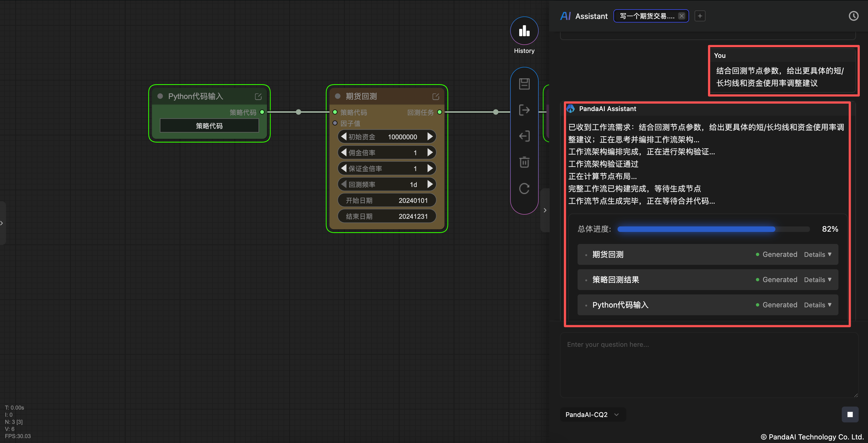
Task: Increase 初始资金 with right arrow
Action: (430, 137)
